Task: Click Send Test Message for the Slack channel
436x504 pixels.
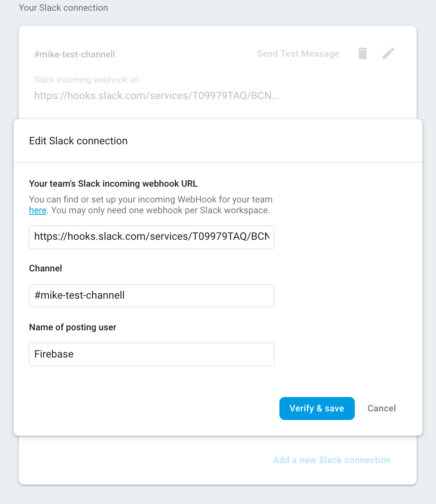Action: 298,54
